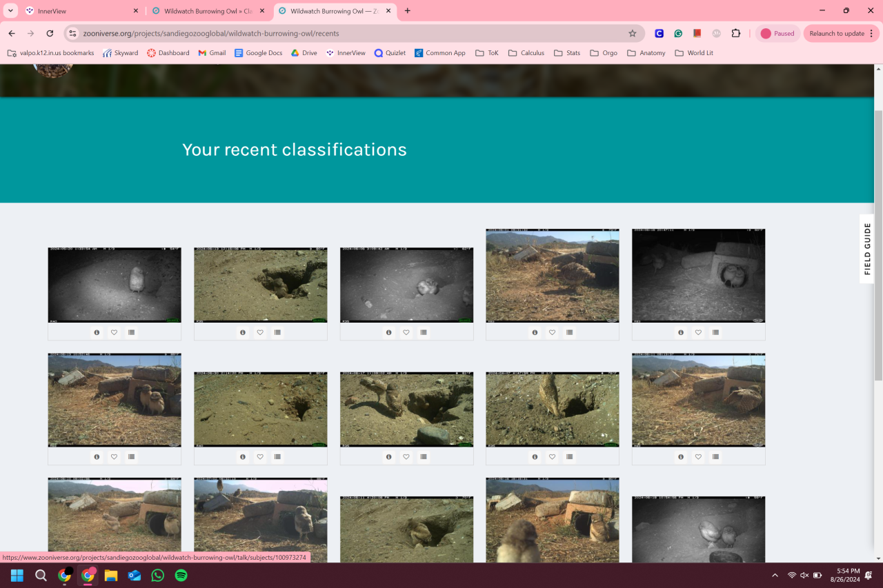Collect the photo of two owlets beside a box
Screen dimensions: 883x588
pos(131,456)
